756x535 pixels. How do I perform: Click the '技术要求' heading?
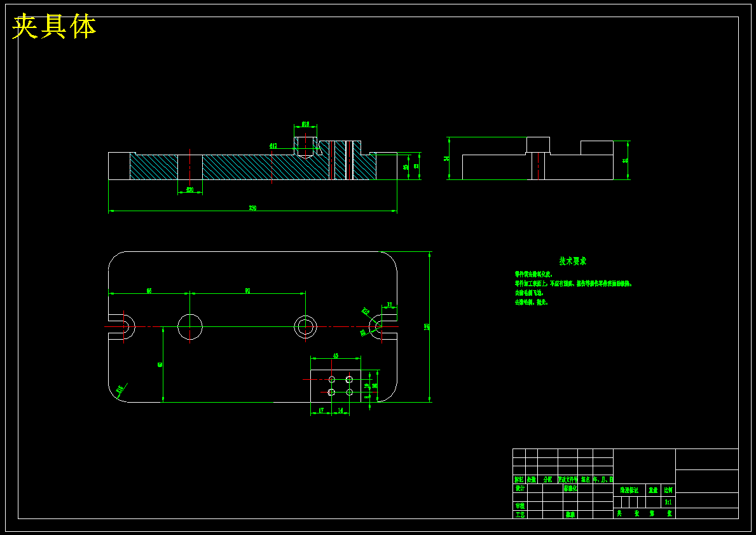coord(573,261)
